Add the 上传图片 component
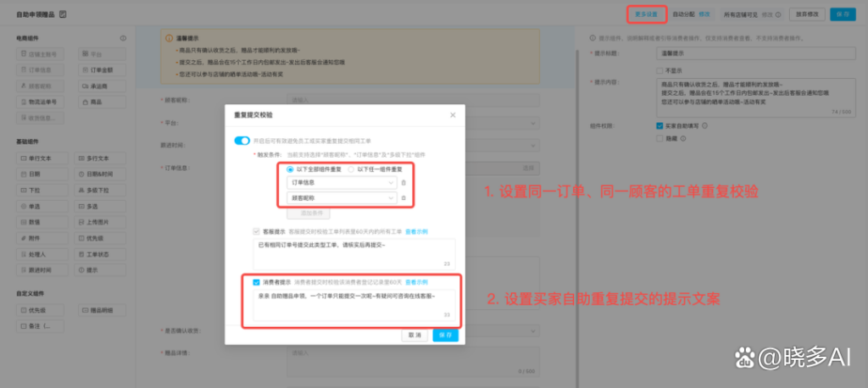868x388 pixels. coord(100,223)
